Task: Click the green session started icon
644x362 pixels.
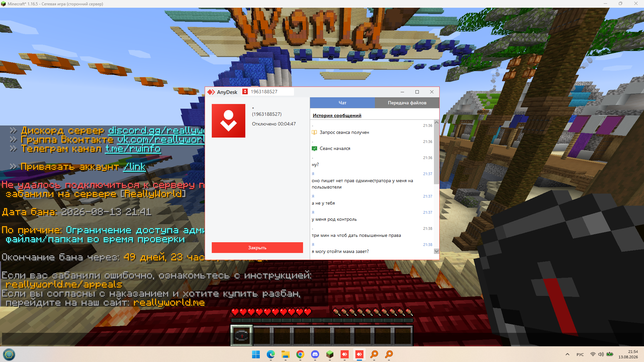Action: 314,149
